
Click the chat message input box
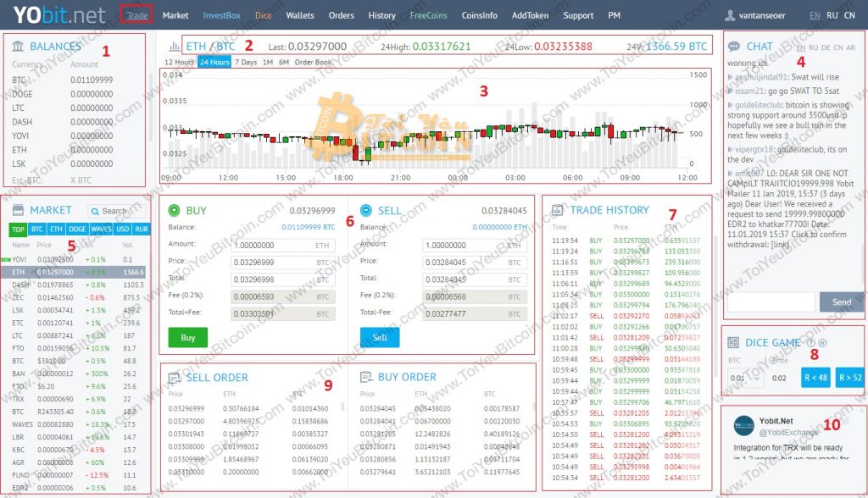tap(771, 302)
